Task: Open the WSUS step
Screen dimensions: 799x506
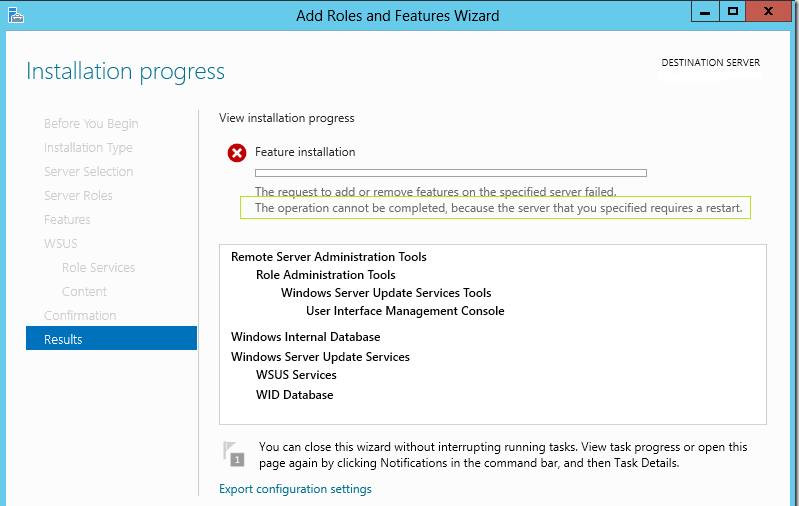Action: pos(60,244)
